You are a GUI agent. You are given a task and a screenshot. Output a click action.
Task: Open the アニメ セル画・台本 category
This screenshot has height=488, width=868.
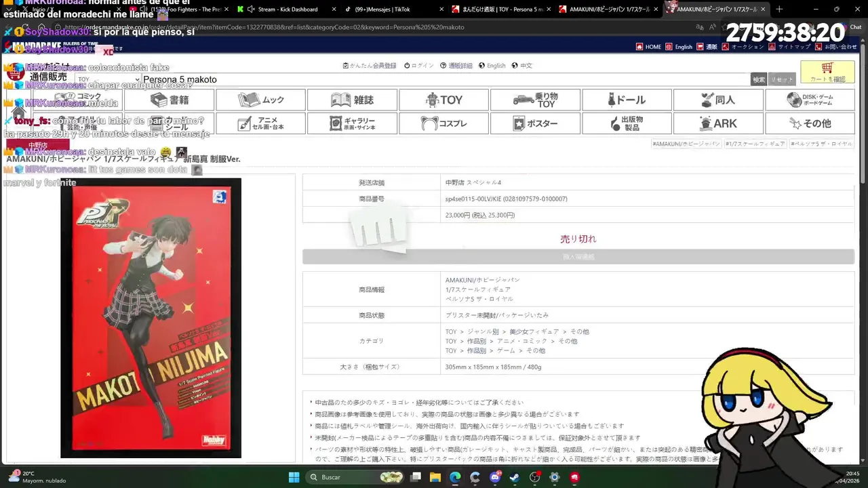(x=261, y=123)
